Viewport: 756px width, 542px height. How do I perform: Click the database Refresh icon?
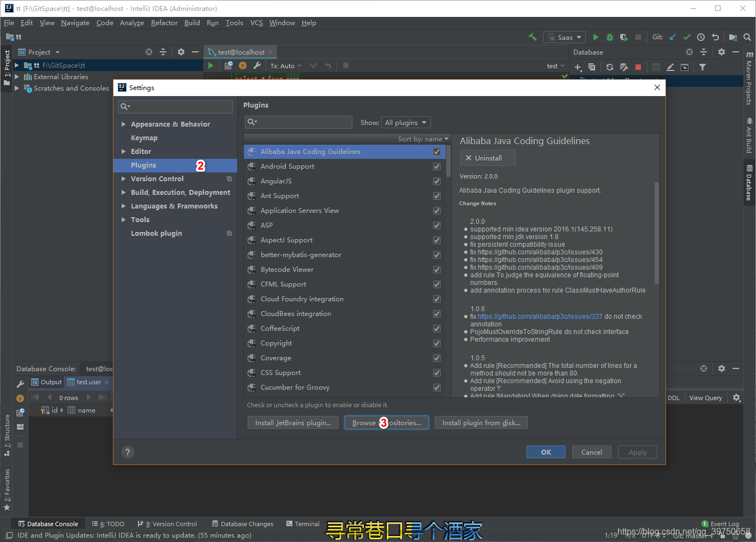(610, 67)
